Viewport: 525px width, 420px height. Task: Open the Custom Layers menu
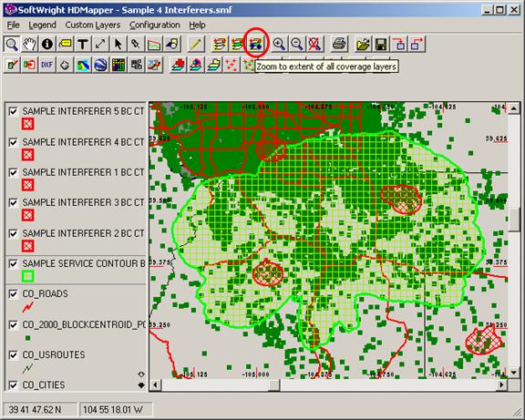[93, 26]
